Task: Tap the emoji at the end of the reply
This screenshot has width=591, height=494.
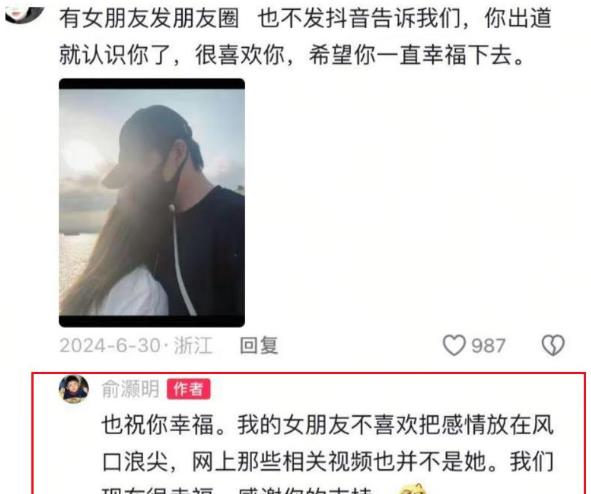Action: tap(413, 488)
